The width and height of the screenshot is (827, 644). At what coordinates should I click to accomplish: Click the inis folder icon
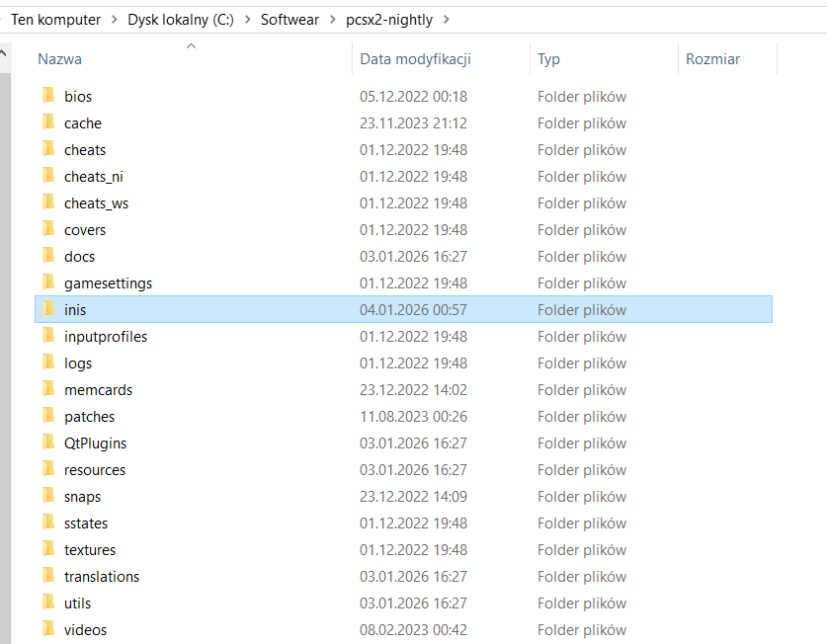coord(48,309)
